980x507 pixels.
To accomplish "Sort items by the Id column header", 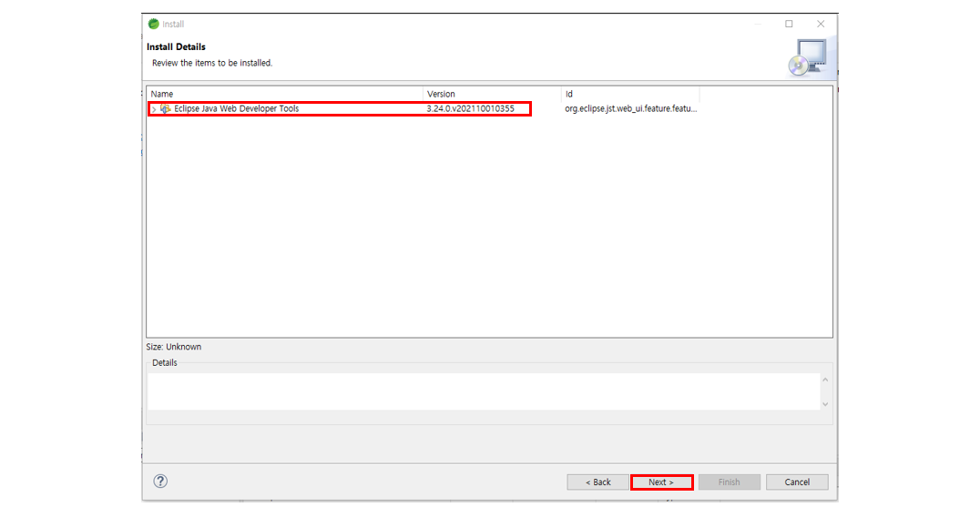I will tap(630, 94).
